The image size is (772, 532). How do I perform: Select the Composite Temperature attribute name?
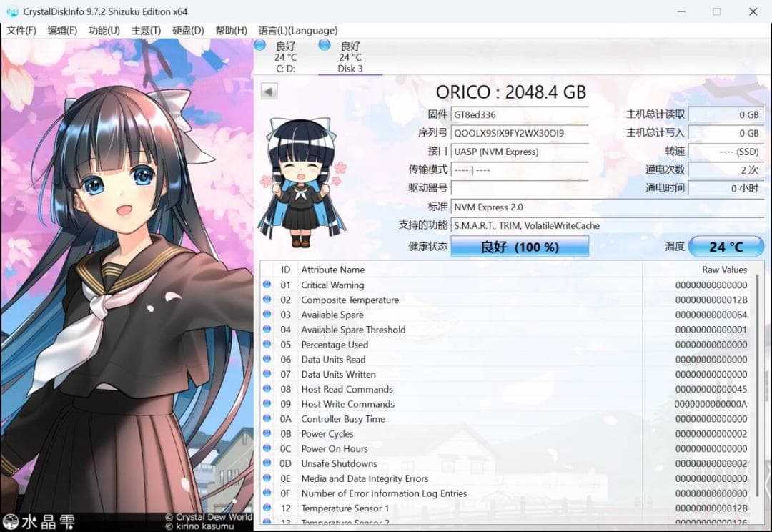(350, 300)
